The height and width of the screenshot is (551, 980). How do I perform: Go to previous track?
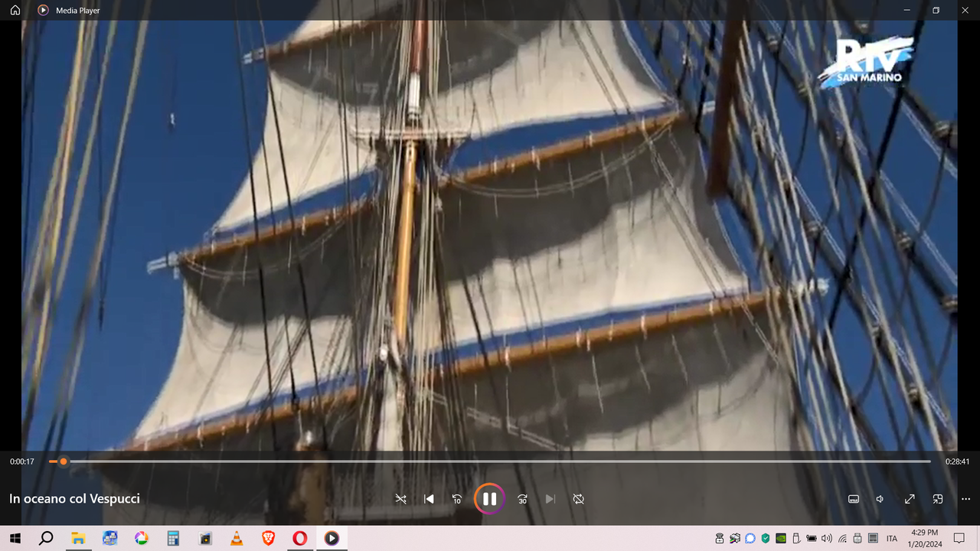[429, 499]
